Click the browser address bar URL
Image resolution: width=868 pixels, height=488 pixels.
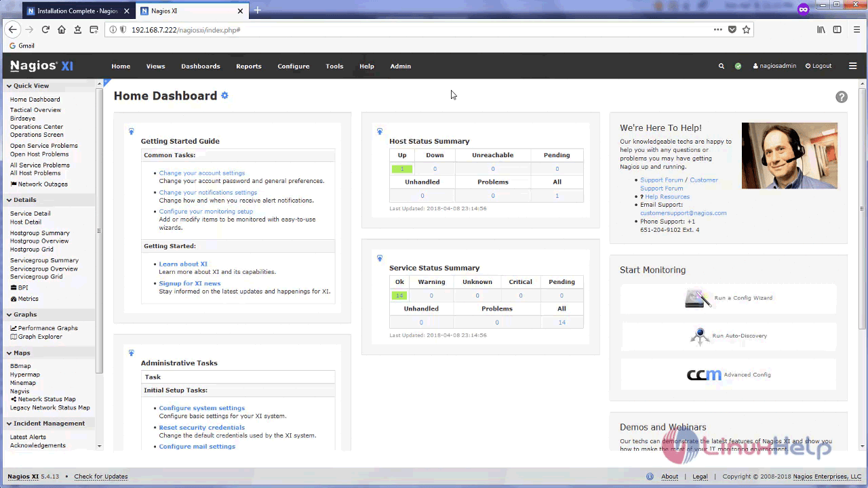tap(186, 30)
